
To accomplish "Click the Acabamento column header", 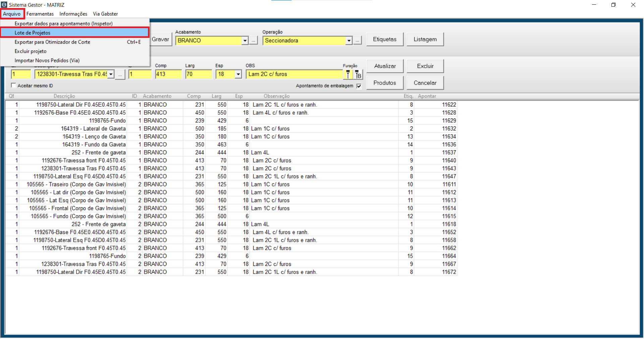I will tap(157, 96).
